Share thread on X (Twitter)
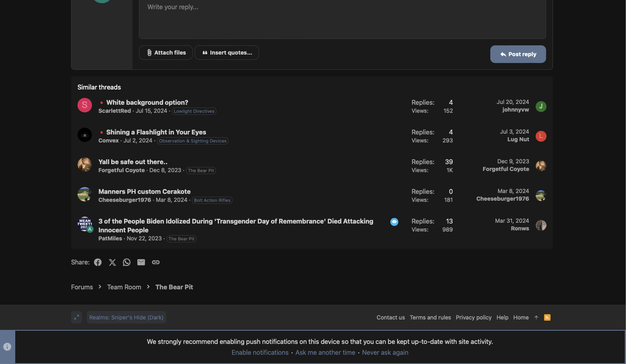626x364 pixels. pos(112,262)
